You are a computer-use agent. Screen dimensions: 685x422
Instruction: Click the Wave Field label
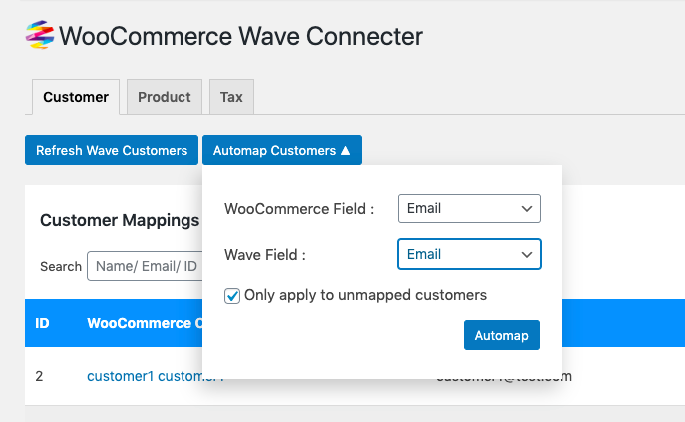coord(265,255)
